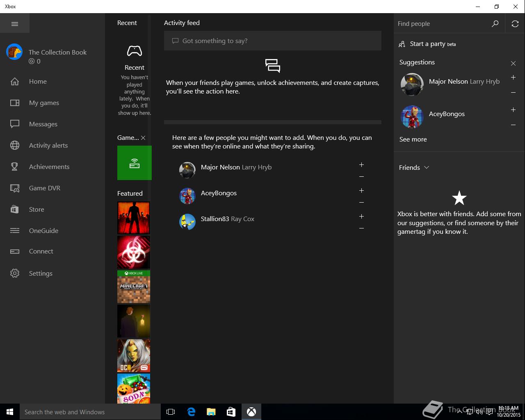
Task: Click See more suggestions link
Action: pos(413,139)
